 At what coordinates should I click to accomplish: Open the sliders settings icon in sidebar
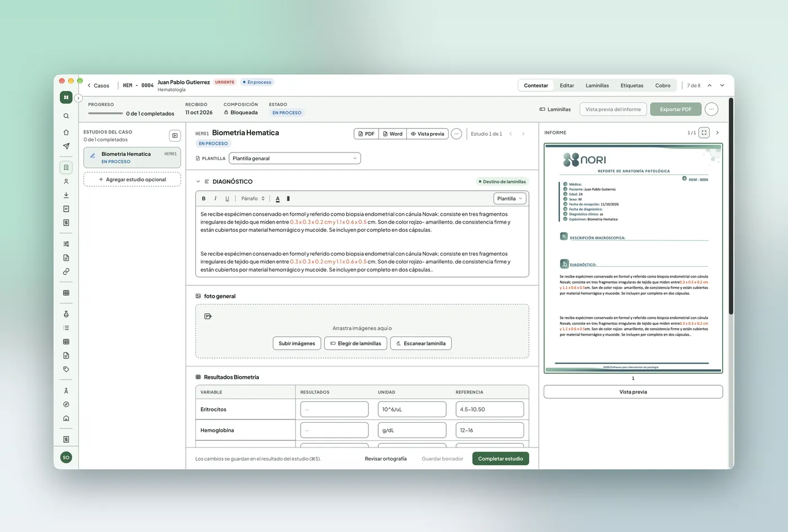click(66, 244)
